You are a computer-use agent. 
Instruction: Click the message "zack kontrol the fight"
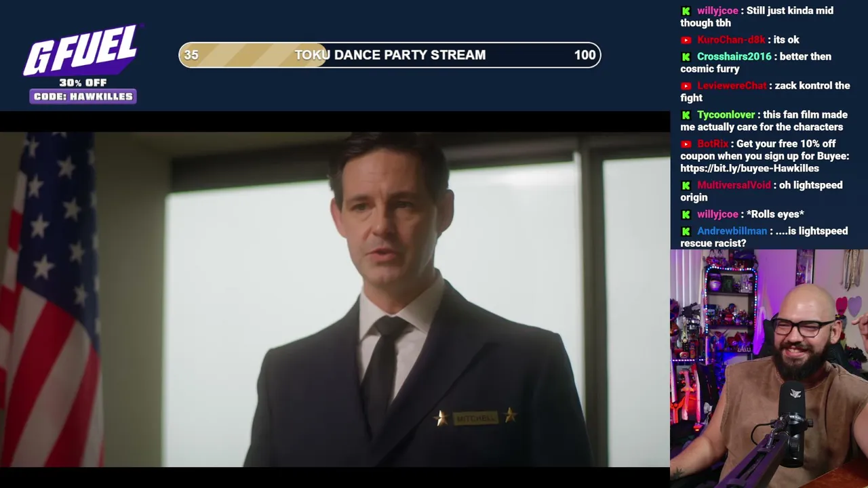coord(765,92)
